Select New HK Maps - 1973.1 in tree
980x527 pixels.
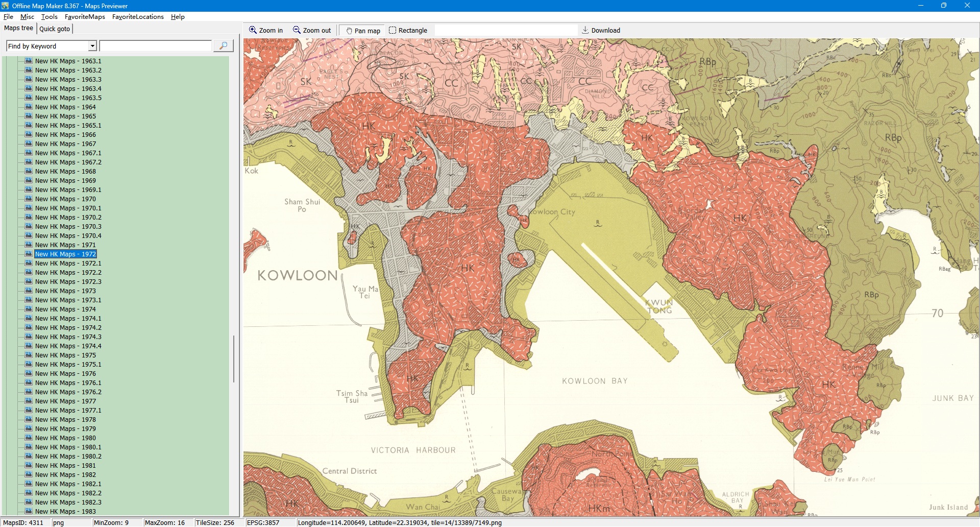click(68, 300)
